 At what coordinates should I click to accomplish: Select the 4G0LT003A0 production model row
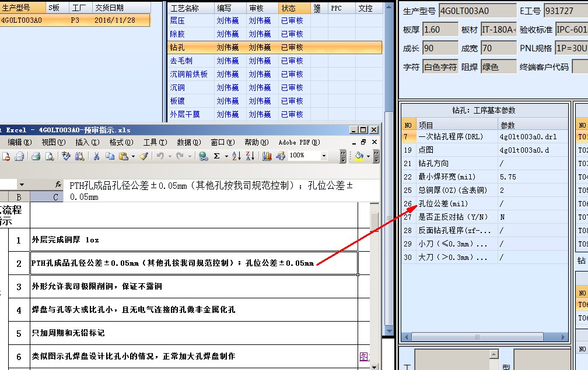tap(75, 20)
